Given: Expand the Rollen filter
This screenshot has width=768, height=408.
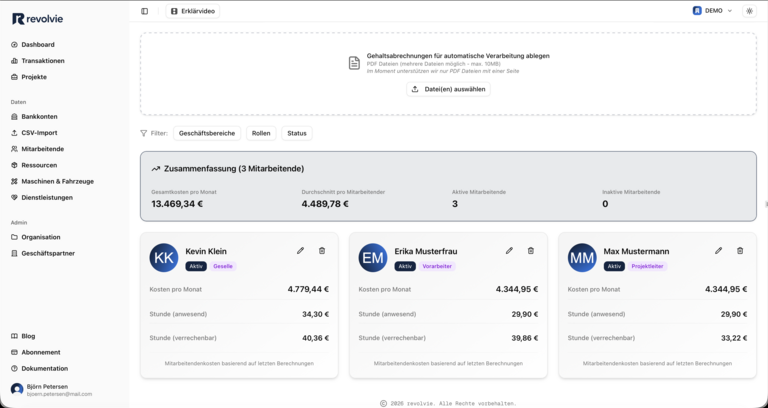Looking at the screenshot, I should [261, 133].
